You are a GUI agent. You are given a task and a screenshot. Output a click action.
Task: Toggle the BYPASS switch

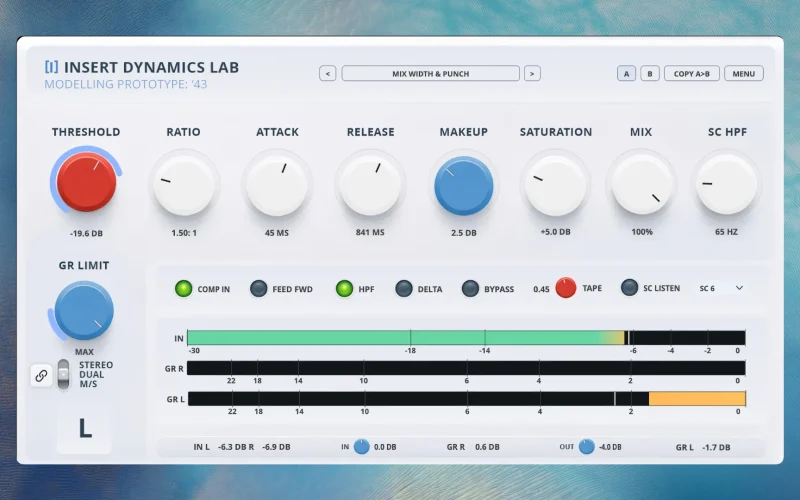coord(470,289)
